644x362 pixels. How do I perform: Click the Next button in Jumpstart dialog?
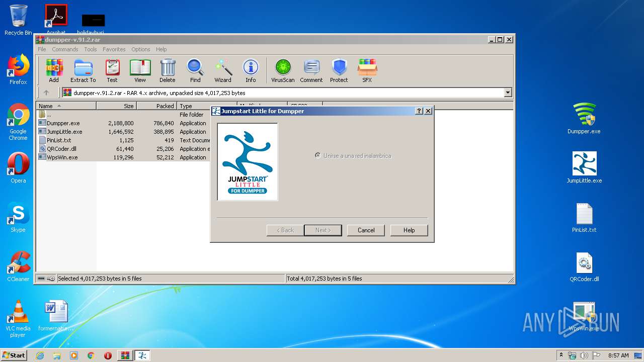click(x=323, y=230)
